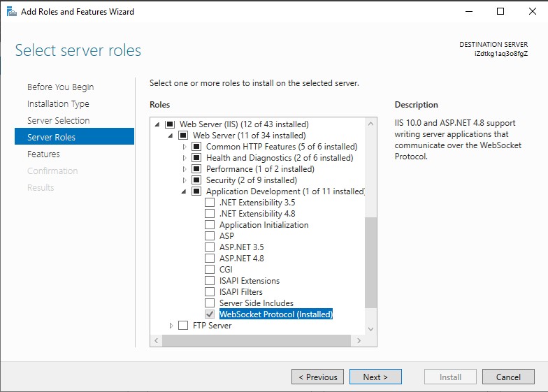This screenshot has height=392, width=548.
Task: Toggle the ISAPI Filters checkbox
Action: pyautogui.click(x=210, y=292)
